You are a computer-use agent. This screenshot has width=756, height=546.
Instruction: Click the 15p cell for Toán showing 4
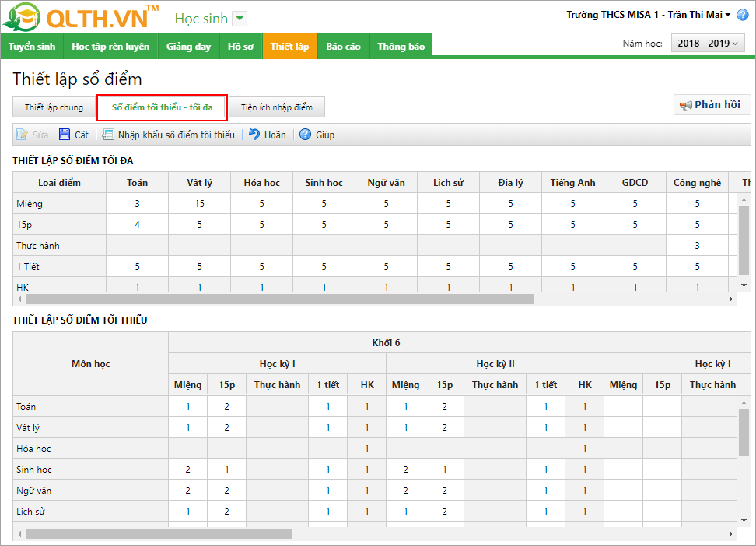tap(138, 224)
